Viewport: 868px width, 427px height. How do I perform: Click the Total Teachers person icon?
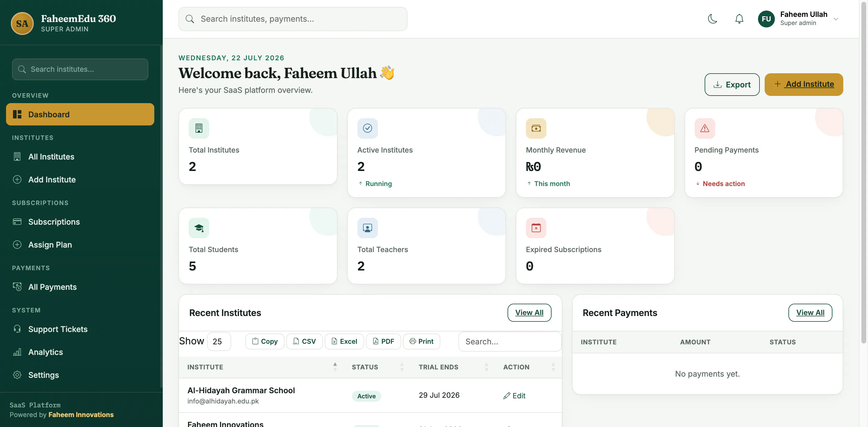tap(367, 228)
